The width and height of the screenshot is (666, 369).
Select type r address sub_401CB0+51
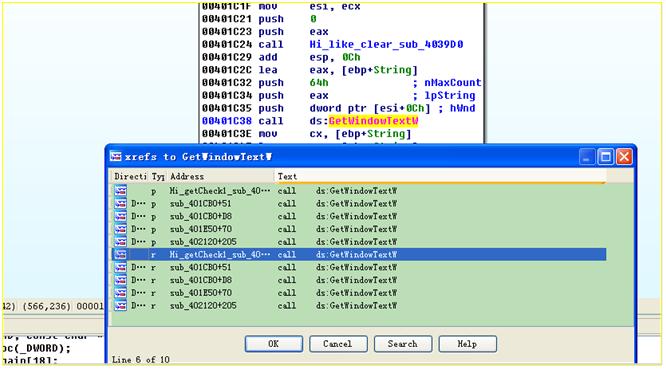pyautogui.click(x=200, y=267)
